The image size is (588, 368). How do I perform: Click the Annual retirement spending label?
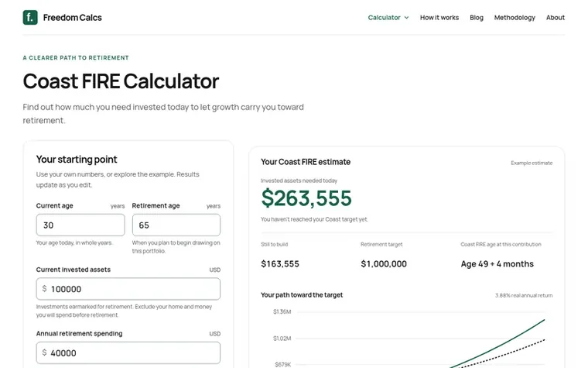point(79,333)
